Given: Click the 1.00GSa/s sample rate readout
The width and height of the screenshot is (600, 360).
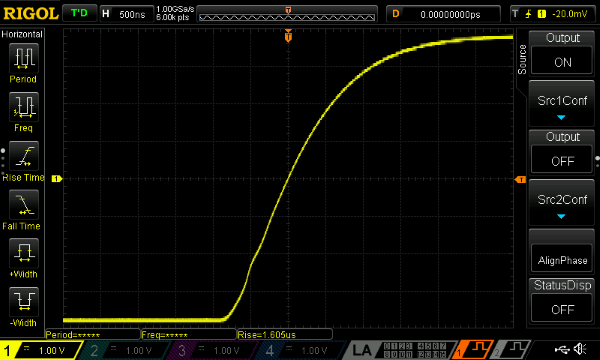Looking at the screenshot, I should pyautogui.click(x=175, y=9).
